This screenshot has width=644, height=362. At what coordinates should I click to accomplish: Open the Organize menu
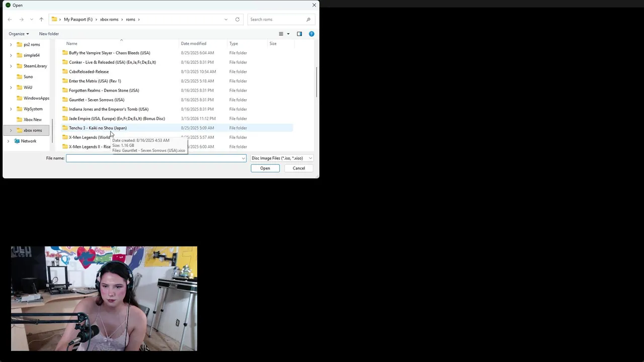[x=19, y=34]
